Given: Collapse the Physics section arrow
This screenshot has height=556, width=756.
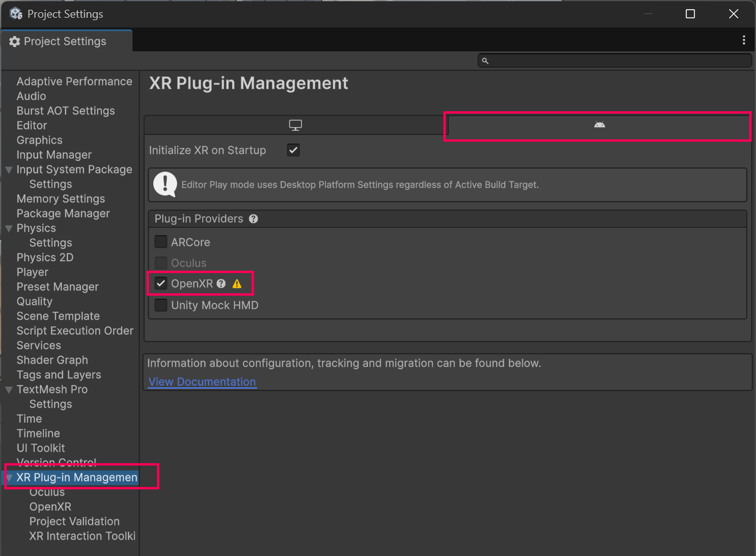Looking at the screenshot, I should 9,229.
